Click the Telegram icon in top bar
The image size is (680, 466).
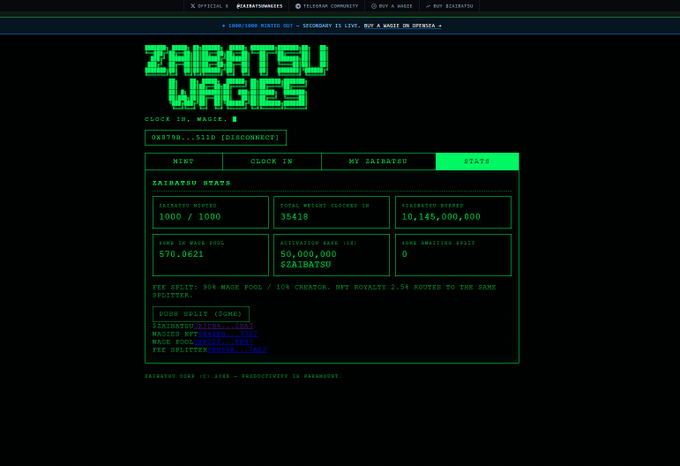[298, 6]
